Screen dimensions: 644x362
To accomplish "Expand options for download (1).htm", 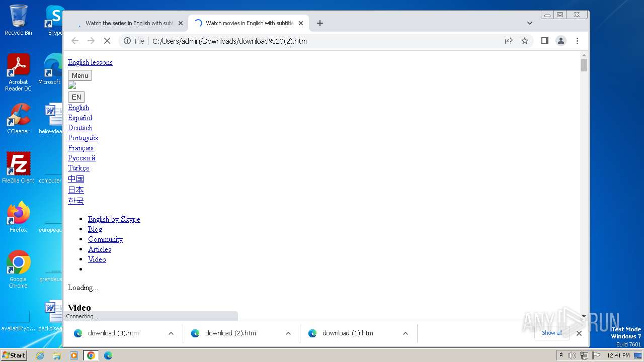I will 406,333.
